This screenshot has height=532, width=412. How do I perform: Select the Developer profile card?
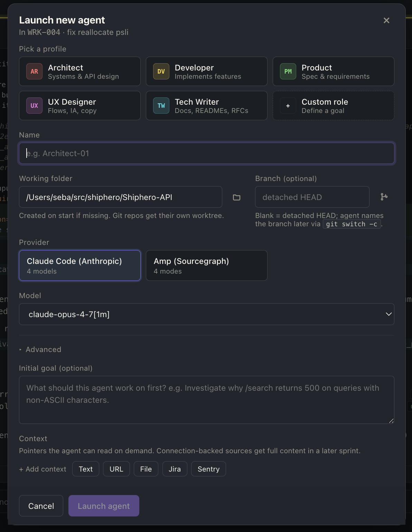207,72
